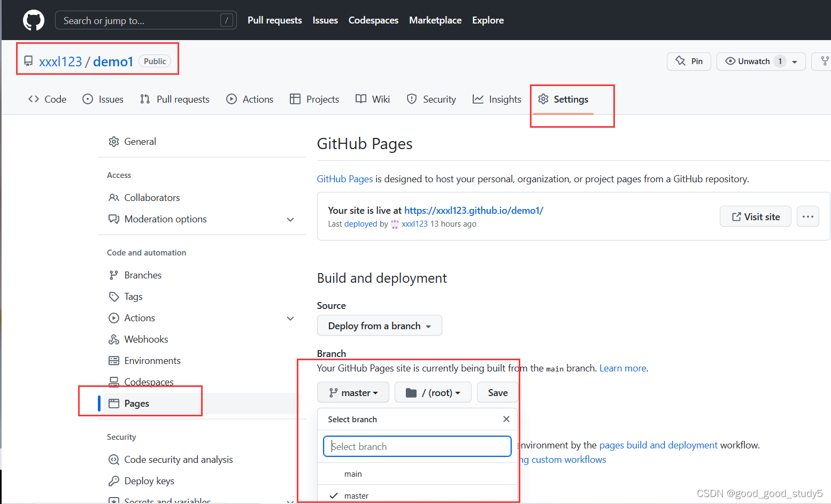Close the Select branch popup
This screenshot has height=504, width=831.
click(506, 419)
